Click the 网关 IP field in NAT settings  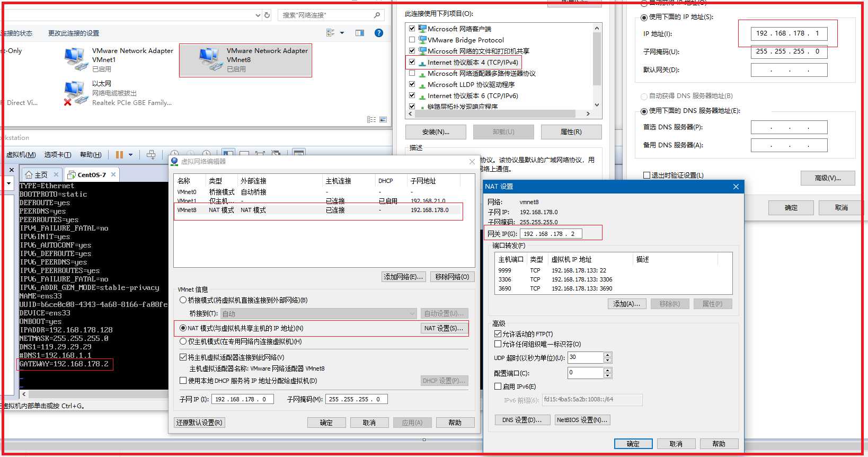551,234
